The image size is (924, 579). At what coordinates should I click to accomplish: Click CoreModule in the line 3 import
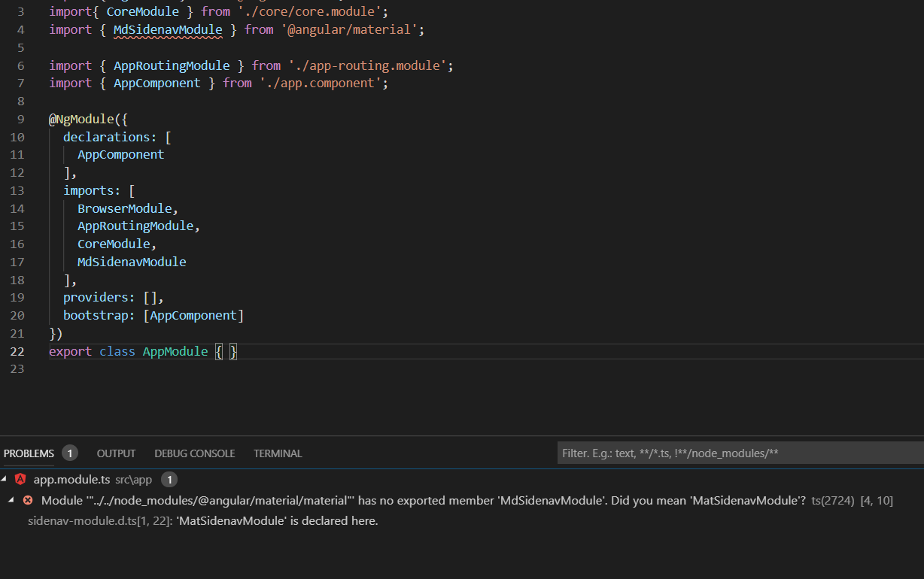click(x=143, y=11)
